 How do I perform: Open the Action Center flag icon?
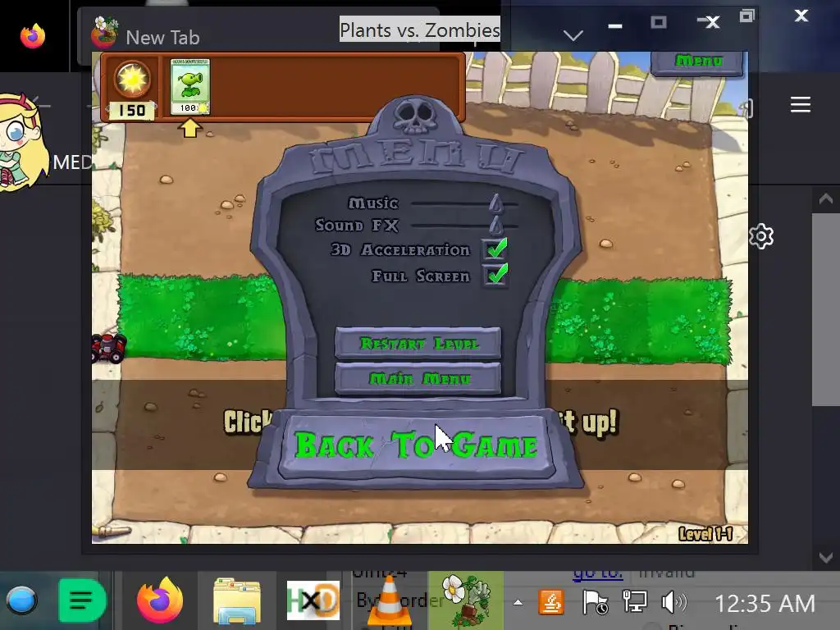point(595,603)
